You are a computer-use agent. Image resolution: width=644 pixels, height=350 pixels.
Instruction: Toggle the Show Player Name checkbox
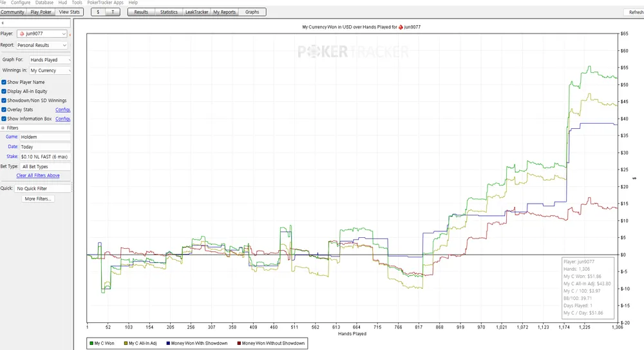(x=4, y=83)
